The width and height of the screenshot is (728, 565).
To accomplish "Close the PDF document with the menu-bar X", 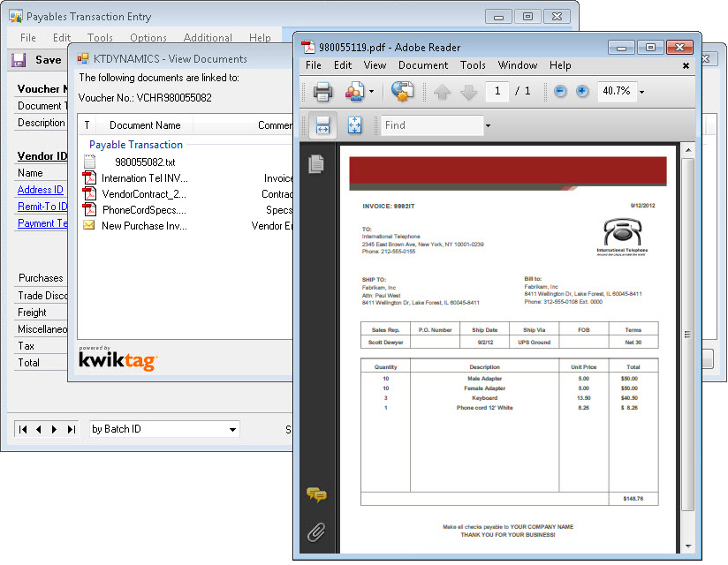I will pyautogui.click(x=686, y=66).
